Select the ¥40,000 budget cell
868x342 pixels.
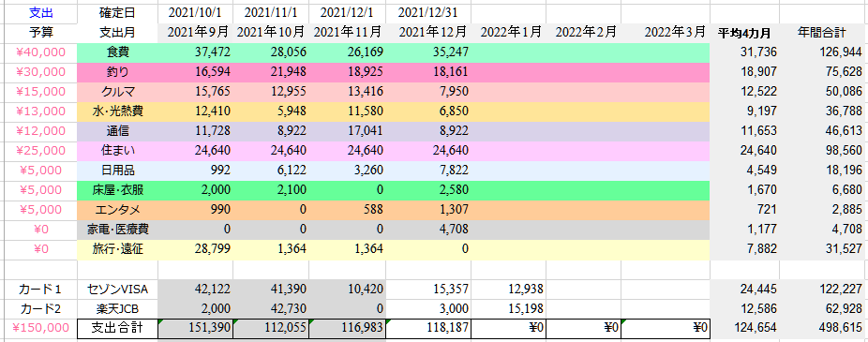[40, 52]
